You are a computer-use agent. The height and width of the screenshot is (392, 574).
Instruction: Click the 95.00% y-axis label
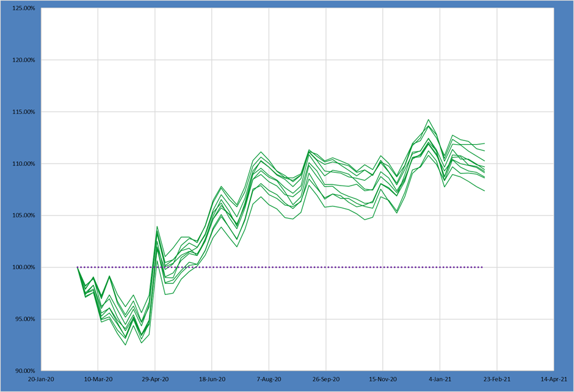[x=25, y=319]
